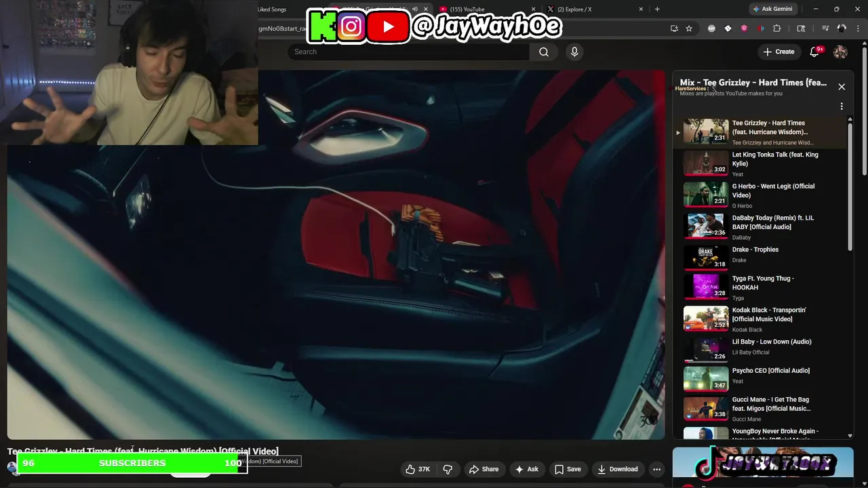Screen dimensions: 868x488
Task: Close the Explore / X tab
Action: [x=641, y=9]
